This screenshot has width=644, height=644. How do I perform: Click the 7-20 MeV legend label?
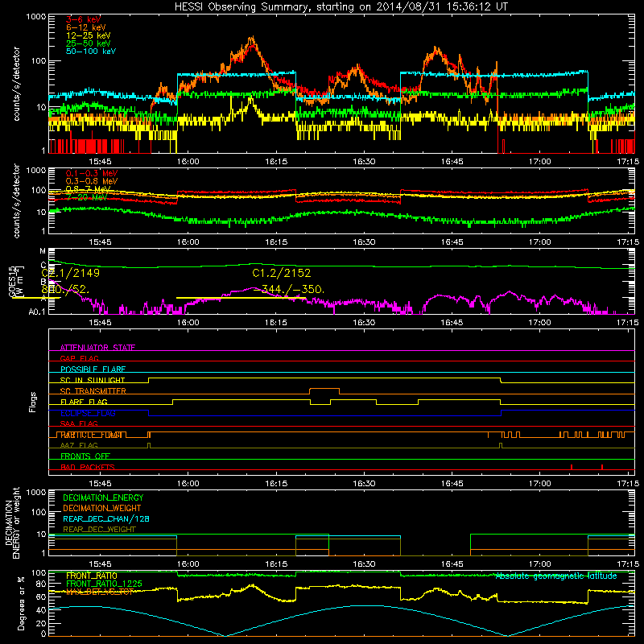pyautogui.click(x=87, y=197)
